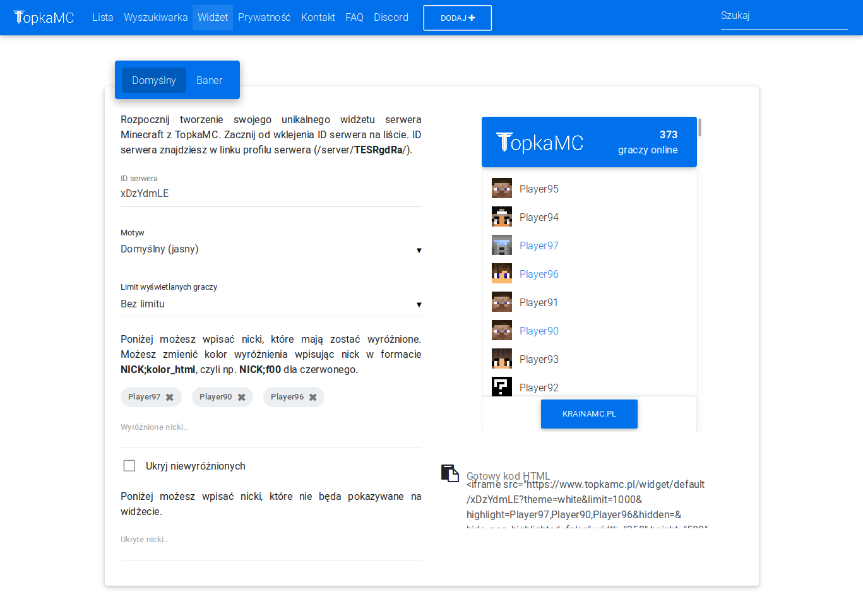
Task: Click the KRAINAMC.PL button
Action: [x=589, y=414]
